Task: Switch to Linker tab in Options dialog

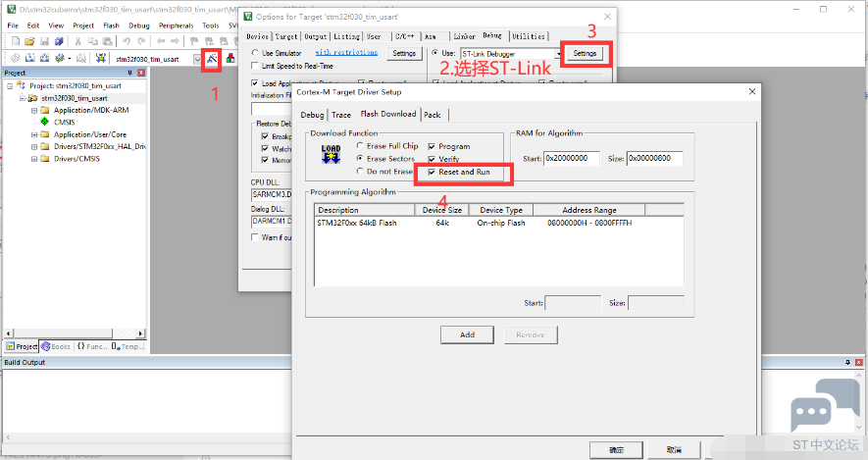Action: [465, 36]
